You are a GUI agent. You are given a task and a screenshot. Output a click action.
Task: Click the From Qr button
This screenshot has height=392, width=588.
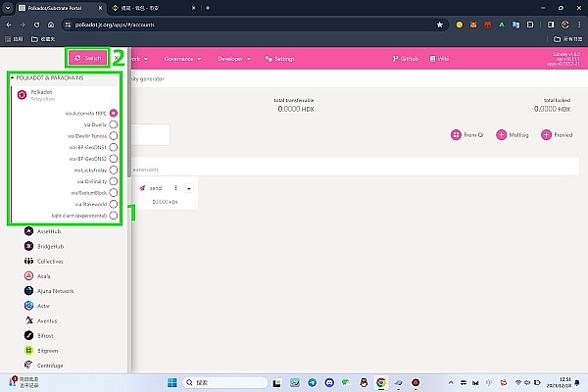(467, 134)
